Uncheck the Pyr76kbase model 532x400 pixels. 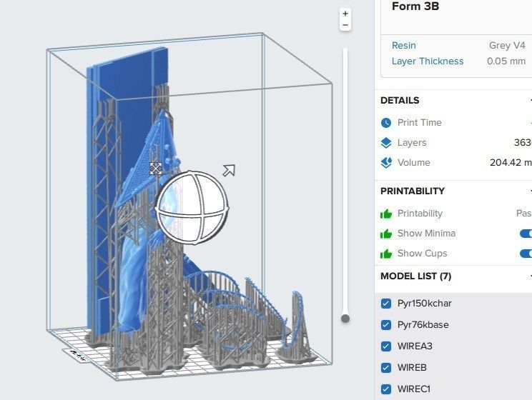385,325
